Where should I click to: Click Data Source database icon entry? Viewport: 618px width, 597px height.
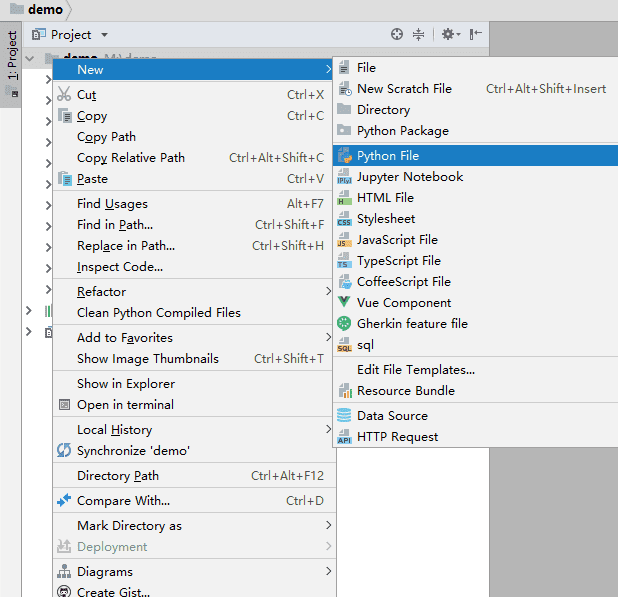click(475, 416)
